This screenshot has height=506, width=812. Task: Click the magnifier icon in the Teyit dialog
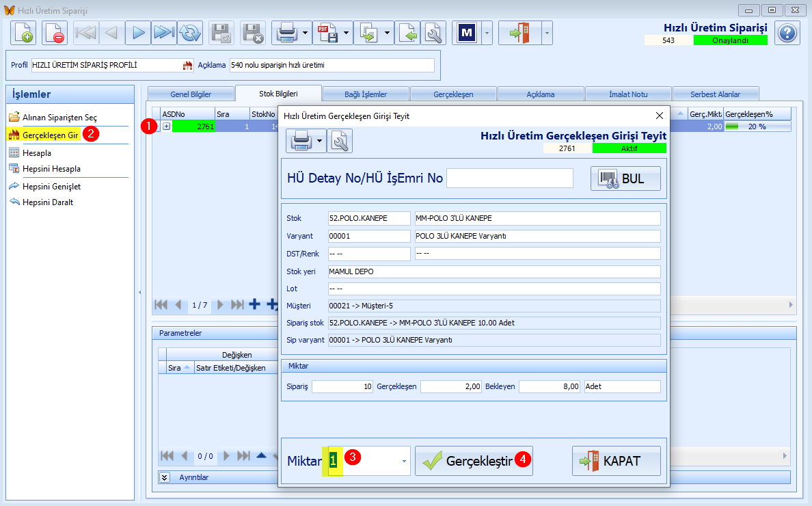point(340,141)
